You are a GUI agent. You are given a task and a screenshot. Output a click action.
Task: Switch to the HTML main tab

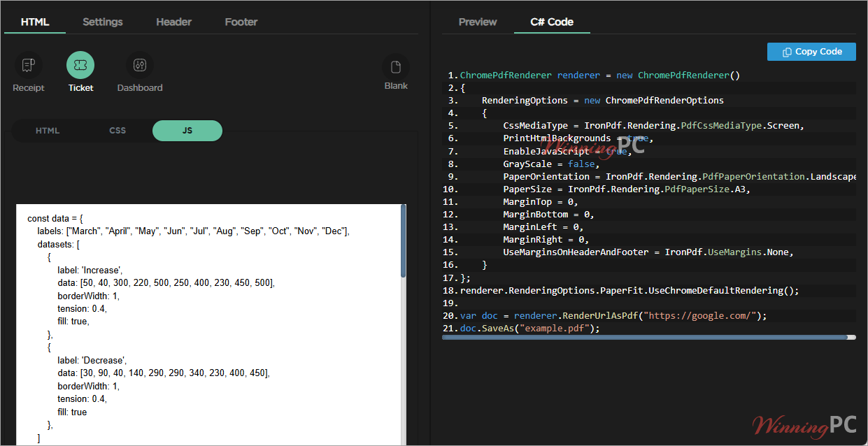point(35,22)
